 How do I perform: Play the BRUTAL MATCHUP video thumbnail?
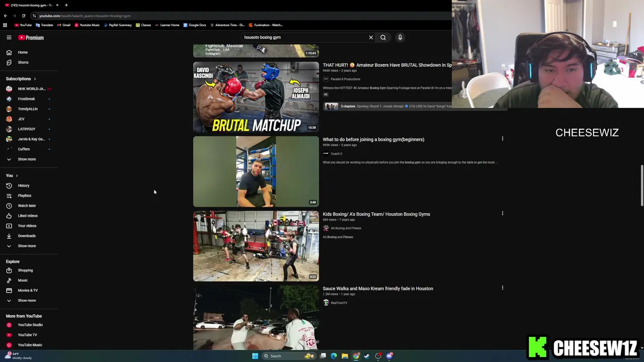tap(256, 97)
